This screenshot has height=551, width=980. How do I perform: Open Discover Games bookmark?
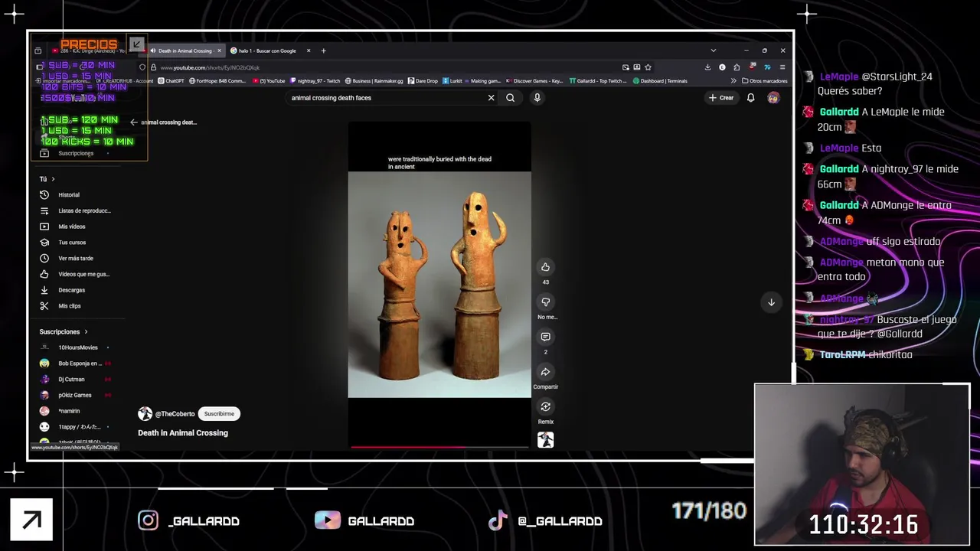(534, 81)
